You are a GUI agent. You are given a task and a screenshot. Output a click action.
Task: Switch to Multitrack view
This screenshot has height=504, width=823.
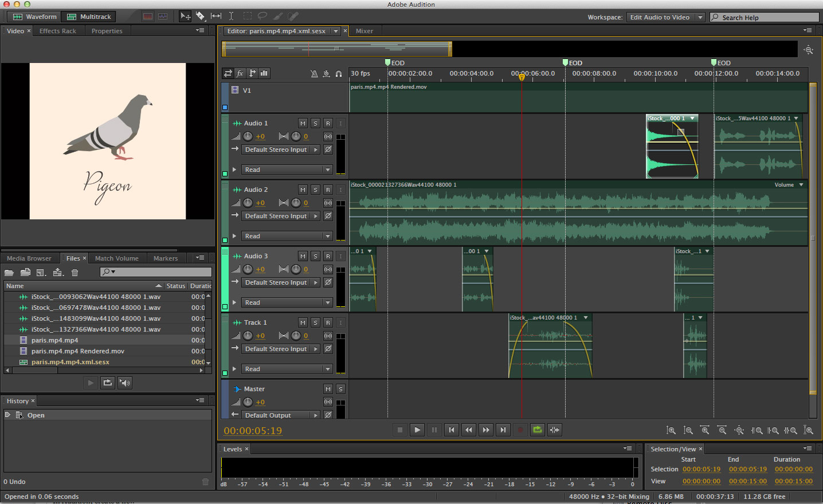coord(89,17)
